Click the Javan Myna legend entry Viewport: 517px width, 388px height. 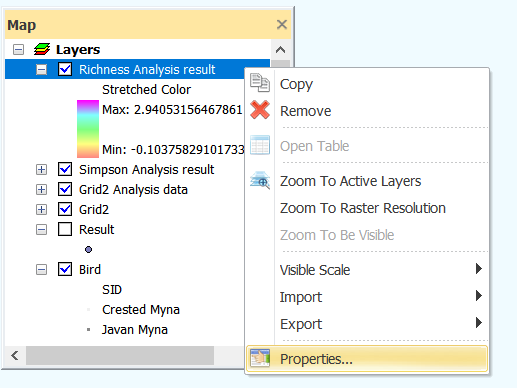[135, 330]
